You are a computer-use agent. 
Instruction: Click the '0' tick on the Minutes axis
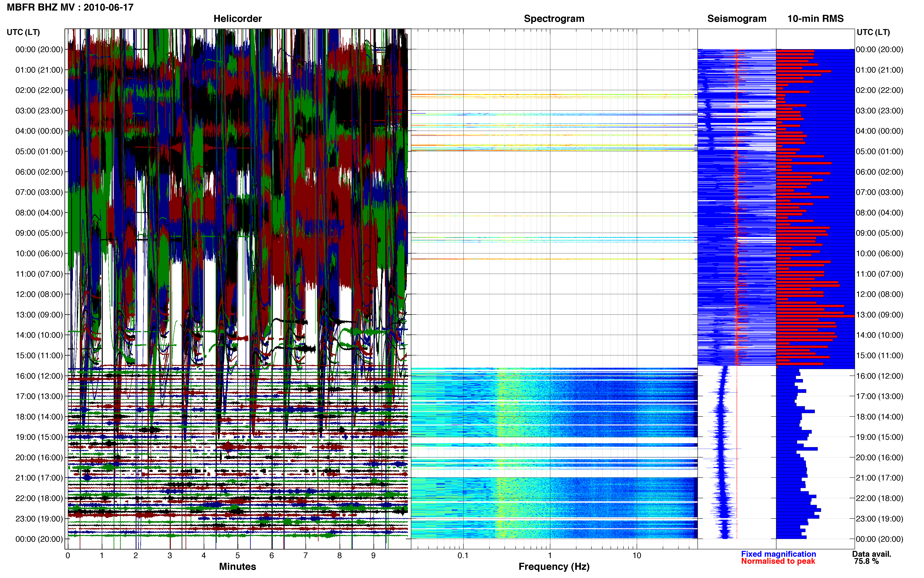tap(68, 555)
